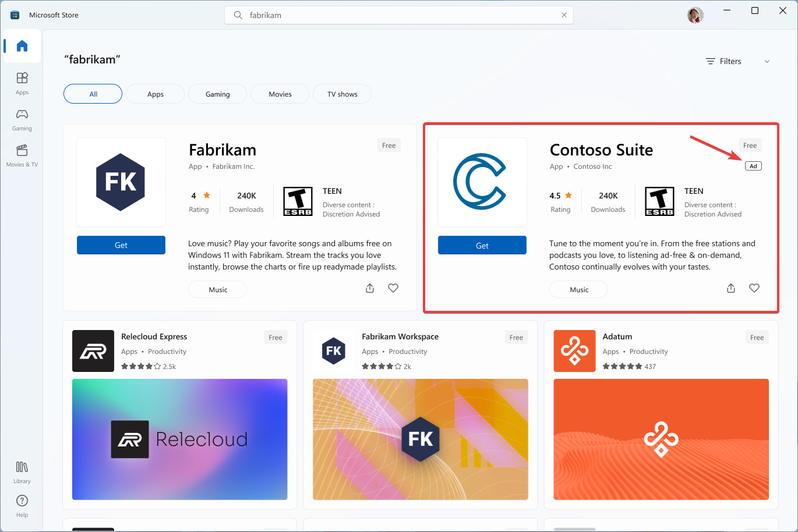Go to Gaming in sidebar

pyautogui.click(x=22, y=119)
